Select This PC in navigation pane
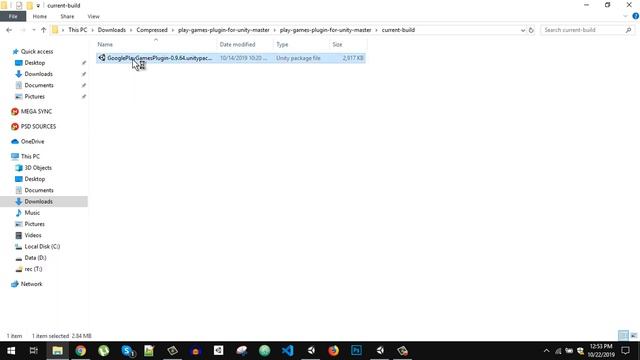 [x=30, y=156]
